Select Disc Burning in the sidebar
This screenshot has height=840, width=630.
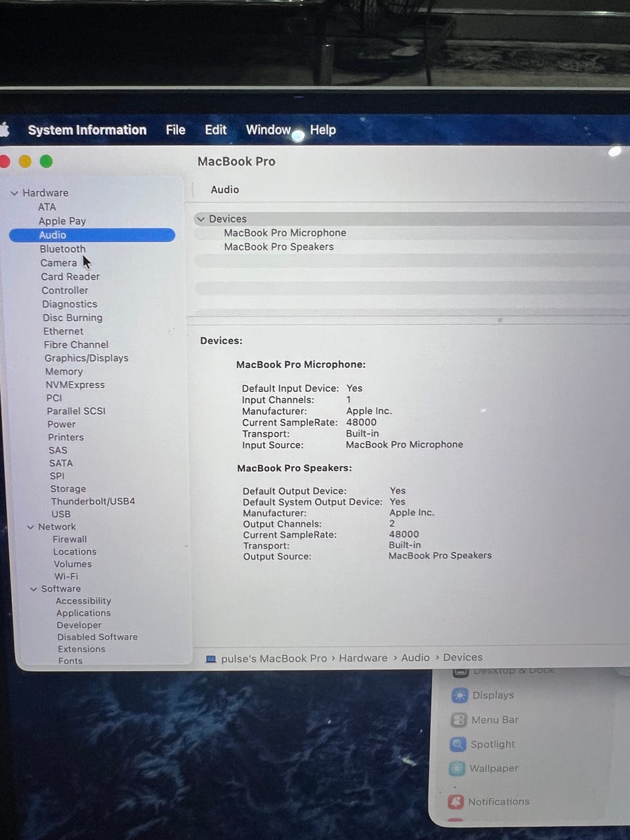tap(72, 318)
